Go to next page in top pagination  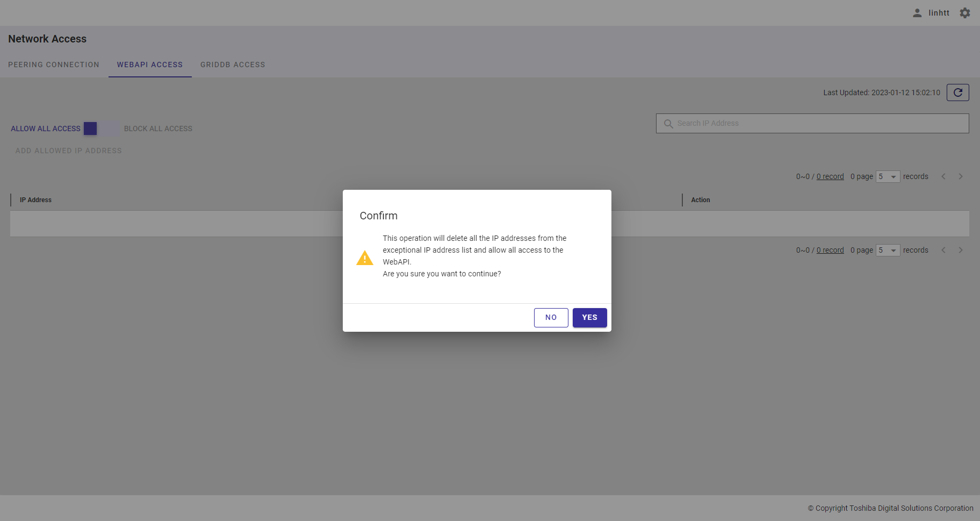coord(961,176)
